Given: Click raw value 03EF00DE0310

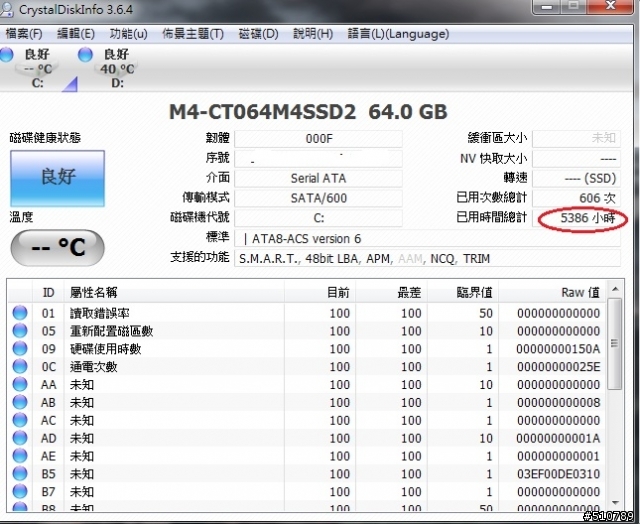Looking at the screenshot, I should coord(558,474).
